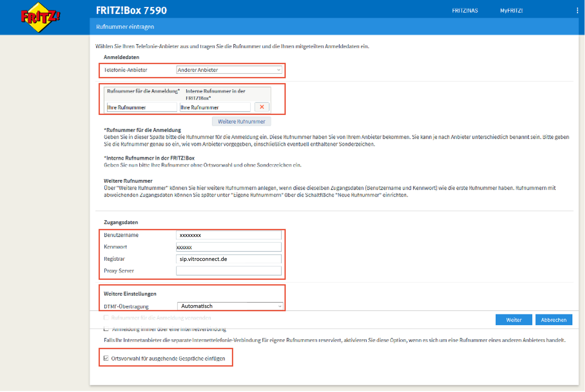Delete the phone number row with red X
Image resolution: width=585 pixels, height=392 pixels.
(262, 107)
